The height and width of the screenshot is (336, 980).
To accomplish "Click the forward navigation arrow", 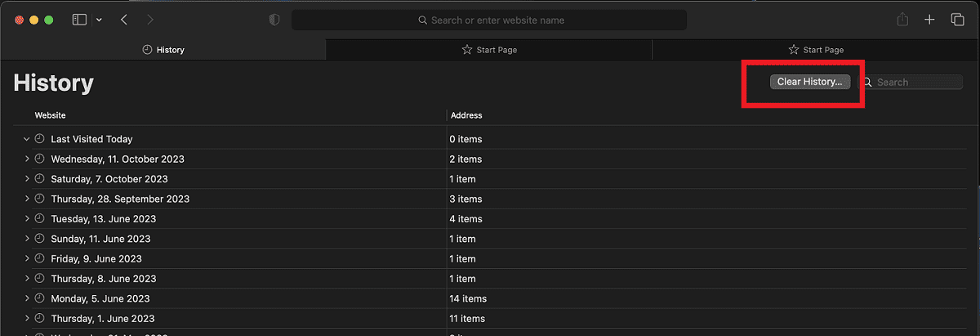I will coord(149,20).
